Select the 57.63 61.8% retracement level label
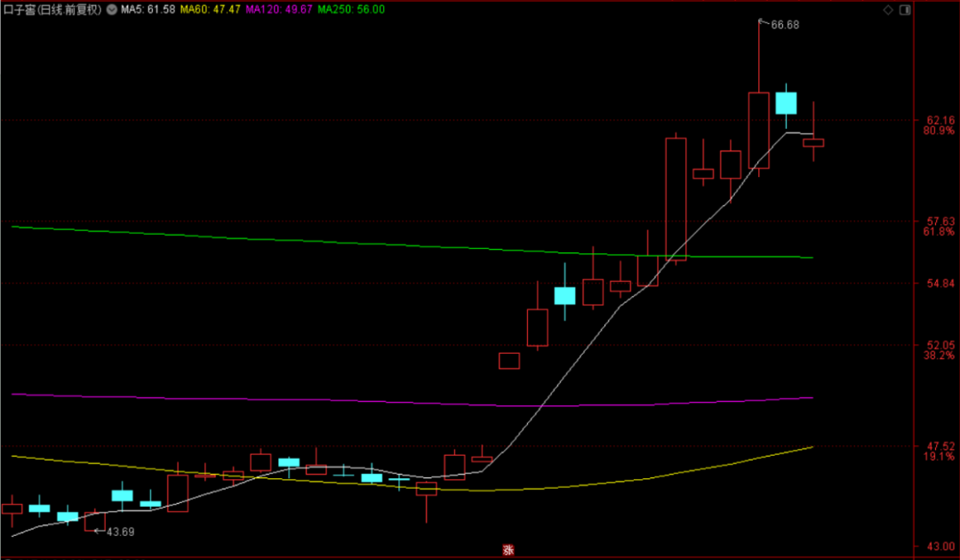This screenshot has height=560, width=960. (x=940, y=227)
